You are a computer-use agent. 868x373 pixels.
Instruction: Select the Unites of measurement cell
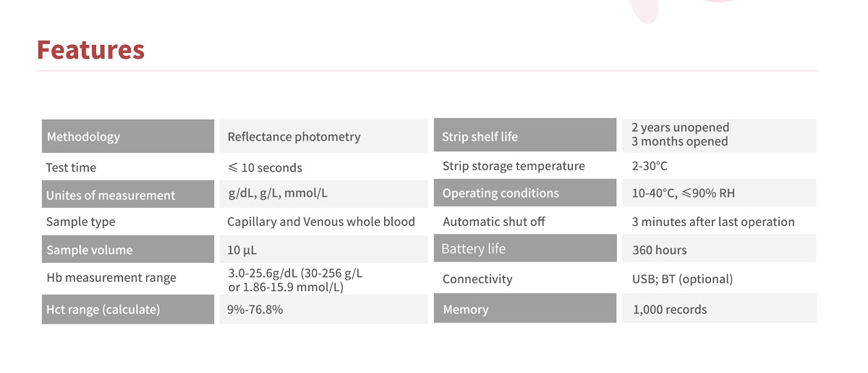(128, 195)
